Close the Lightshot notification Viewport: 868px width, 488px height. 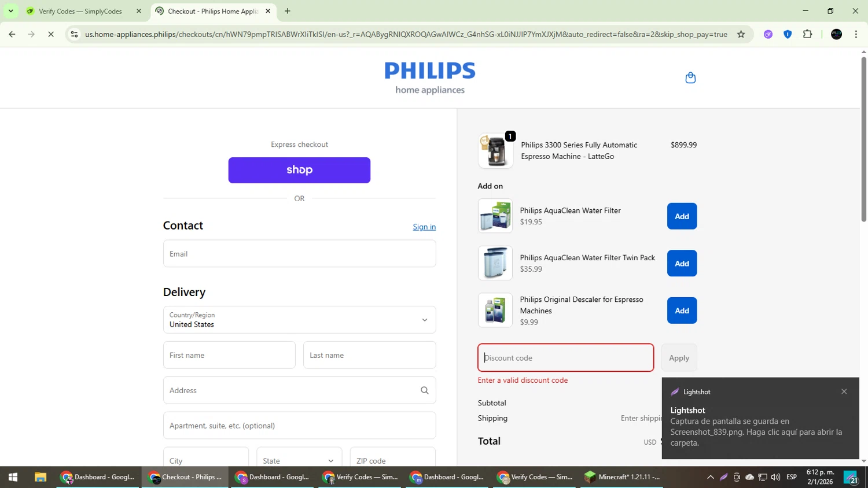coord(844,391)
